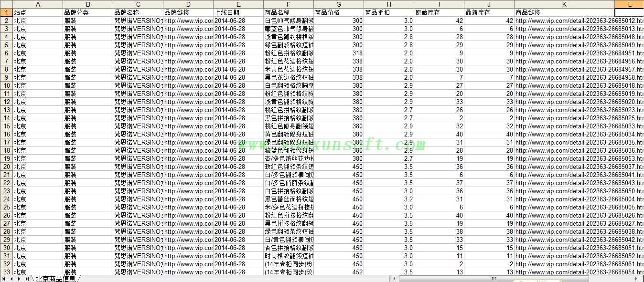644x282 pixels.
Task: Click the 品牌链接 header cell
Action: (x=188, y=12)
